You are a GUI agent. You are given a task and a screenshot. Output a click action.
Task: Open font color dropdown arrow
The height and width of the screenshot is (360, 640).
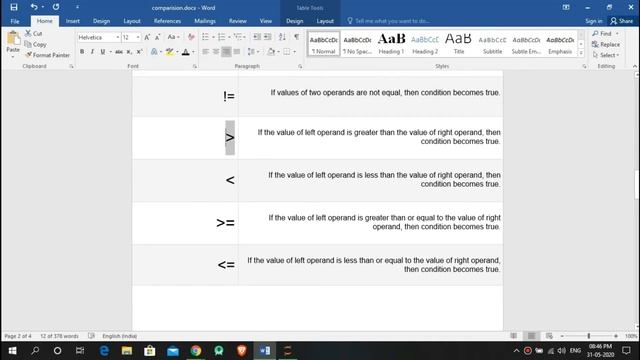[193, 52]
